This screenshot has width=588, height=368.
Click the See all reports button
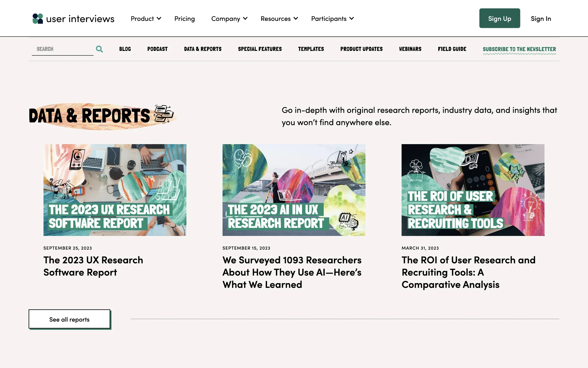click(70, 319)
